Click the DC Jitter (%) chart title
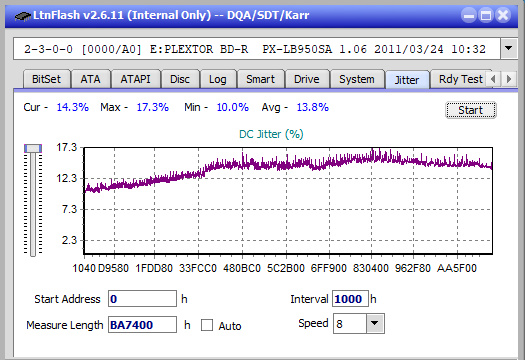Screen dimensions: 525x360 click(271, 134)
